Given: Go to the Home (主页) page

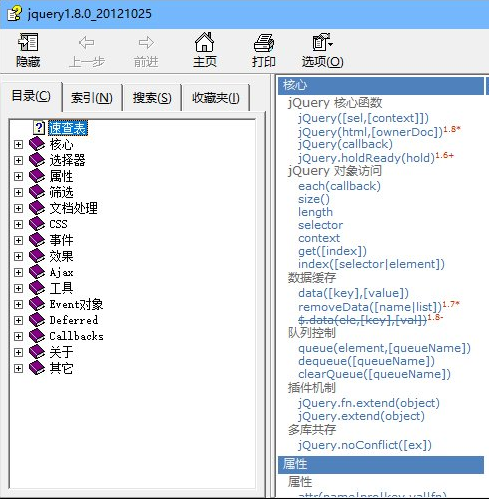Looking at the screenshot, I should [204, 50].
